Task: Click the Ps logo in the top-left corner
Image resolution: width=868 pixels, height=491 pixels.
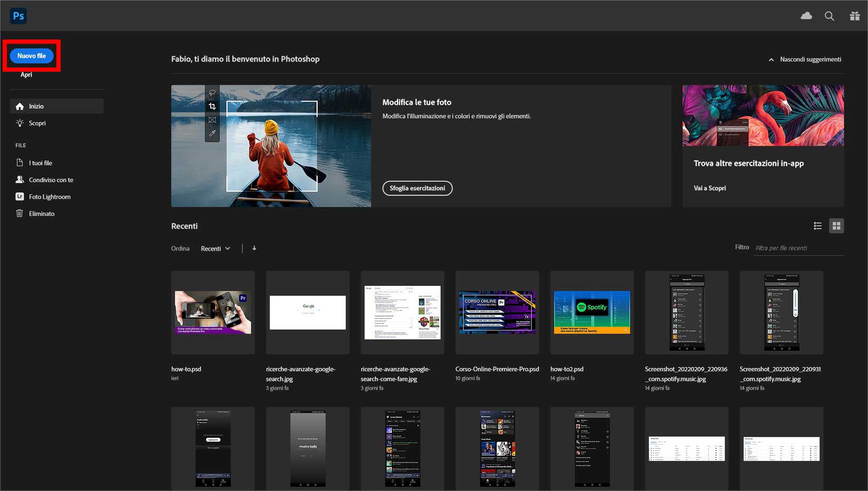Action: [18, 16]
